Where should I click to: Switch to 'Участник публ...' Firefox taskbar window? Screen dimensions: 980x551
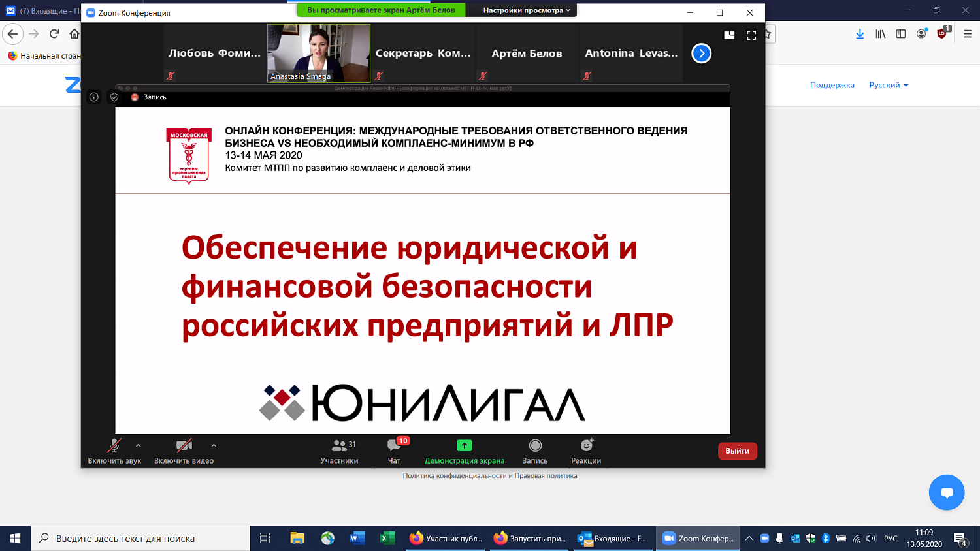click(x=446, y=539)
